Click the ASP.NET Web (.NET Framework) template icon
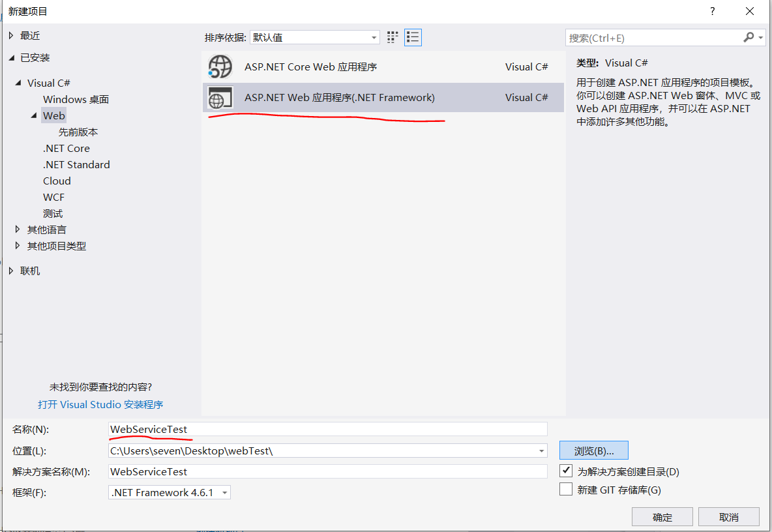Image resolution: width=772 pixels, height=532 pixels. tap(220, 97)
